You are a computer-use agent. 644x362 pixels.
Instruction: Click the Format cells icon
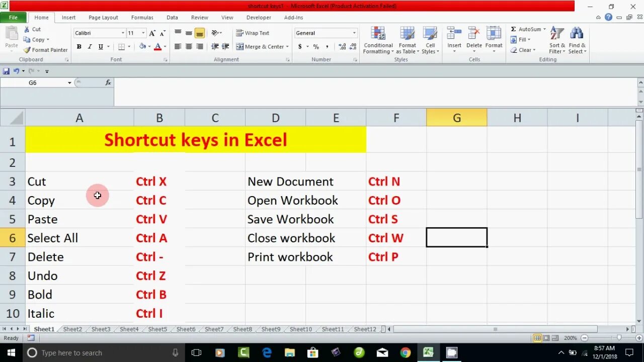(494, 34)
